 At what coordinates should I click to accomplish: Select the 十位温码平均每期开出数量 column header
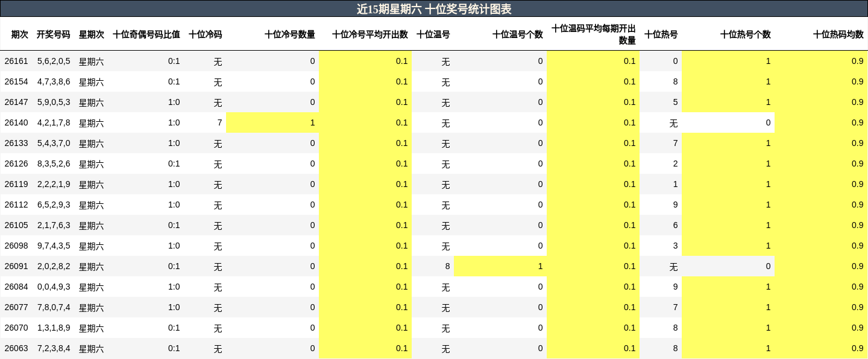tap(594, 34)
